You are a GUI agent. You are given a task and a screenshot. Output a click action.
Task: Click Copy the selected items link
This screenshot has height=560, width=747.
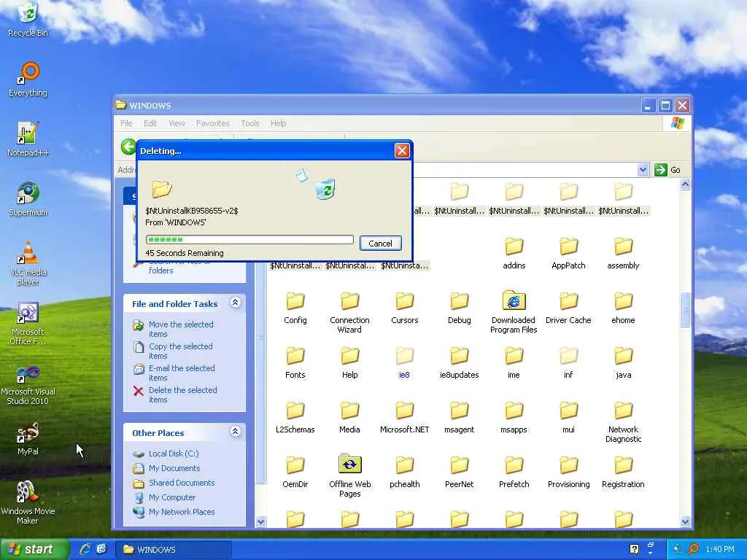click(x=181, y=351)
